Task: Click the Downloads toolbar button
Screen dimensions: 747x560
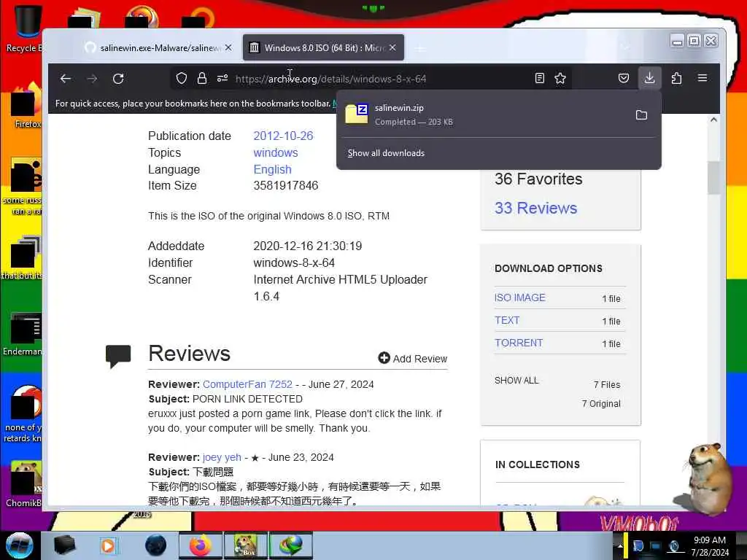Action: pyautogui.click(x=649, y=78)
